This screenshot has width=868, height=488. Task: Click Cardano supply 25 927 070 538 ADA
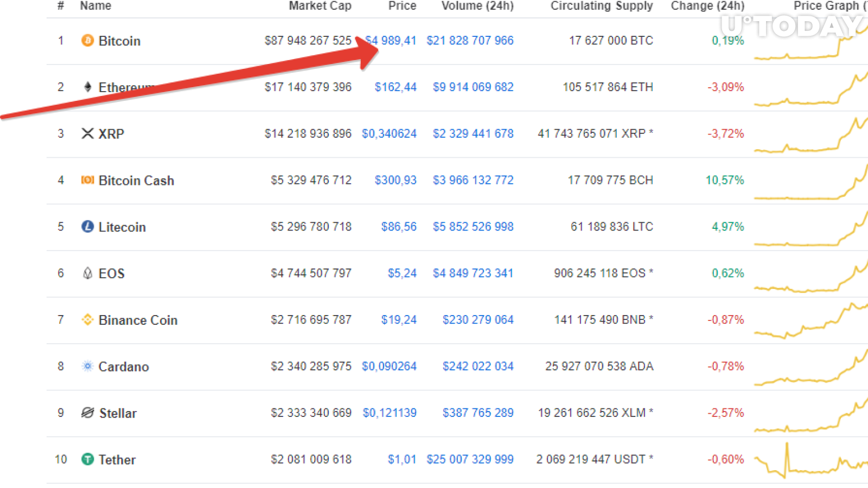pyautogui.click(x=599, y=367)
